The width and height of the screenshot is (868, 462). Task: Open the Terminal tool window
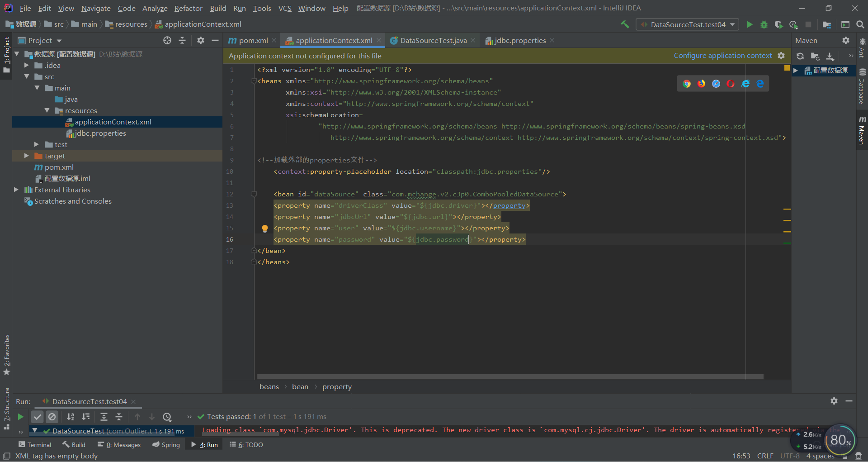tap(35, 445)
